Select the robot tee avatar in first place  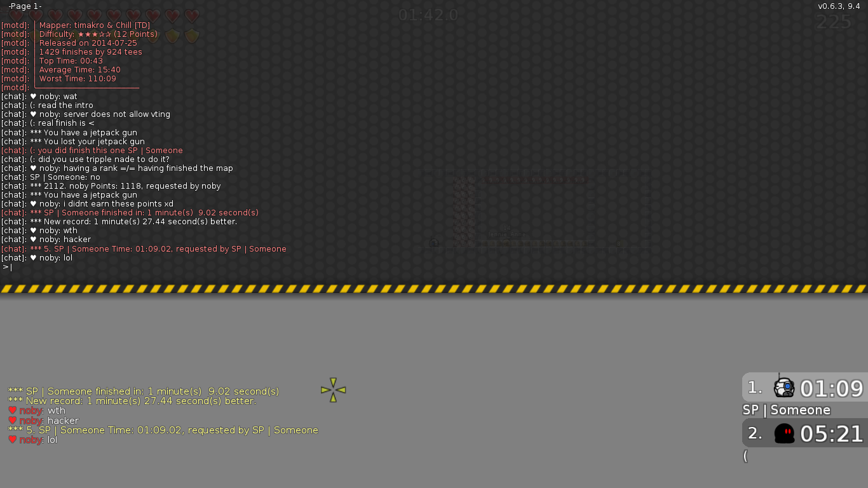coord(783,386)
